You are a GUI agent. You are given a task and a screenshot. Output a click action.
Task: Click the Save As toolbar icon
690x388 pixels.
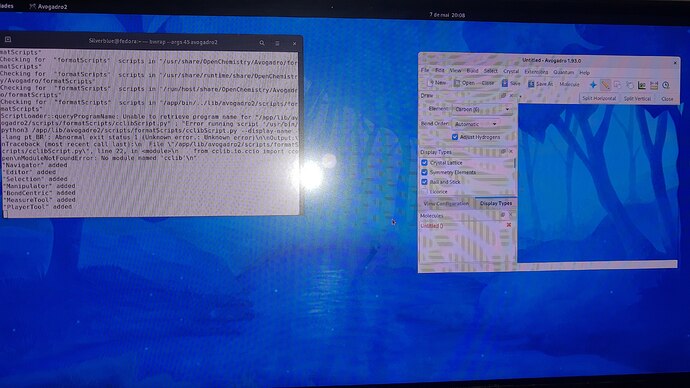pyautogui.click(x=531, y=84)
